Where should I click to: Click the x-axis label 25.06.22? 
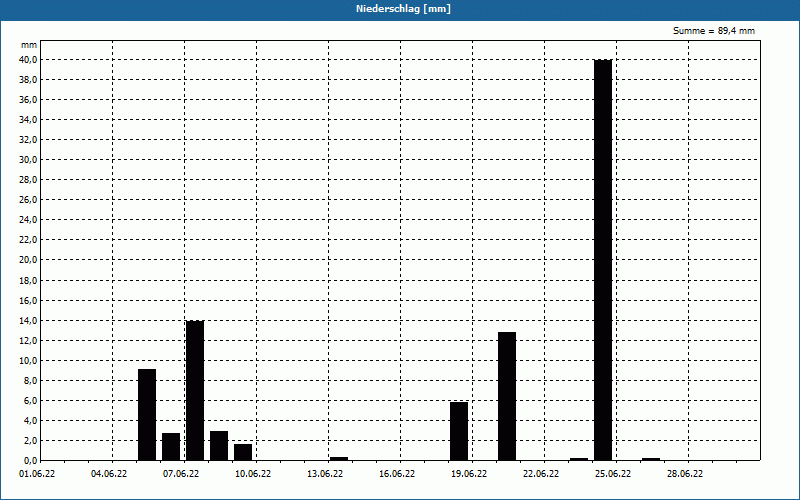[612, 474]
